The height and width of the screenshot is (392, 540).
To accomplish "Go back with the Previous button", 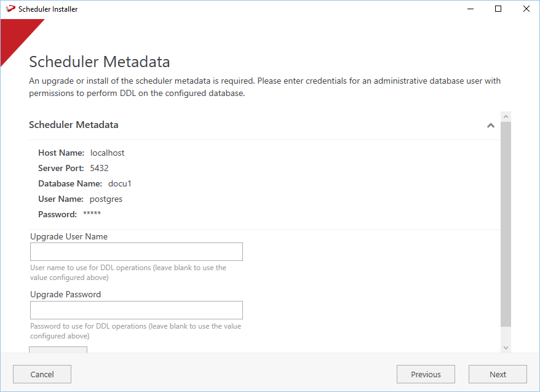I will pyautogui.click(x=426, y=374).
